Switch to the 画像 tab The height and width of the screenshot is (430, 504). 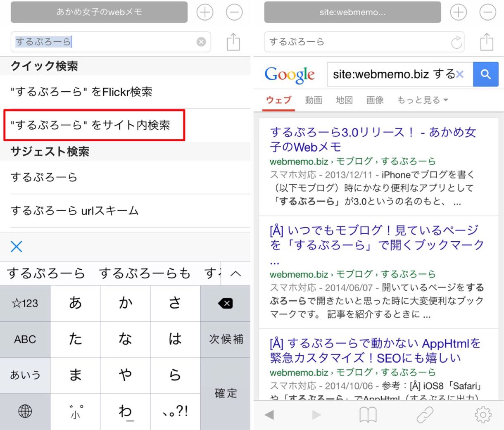[375, 100]
